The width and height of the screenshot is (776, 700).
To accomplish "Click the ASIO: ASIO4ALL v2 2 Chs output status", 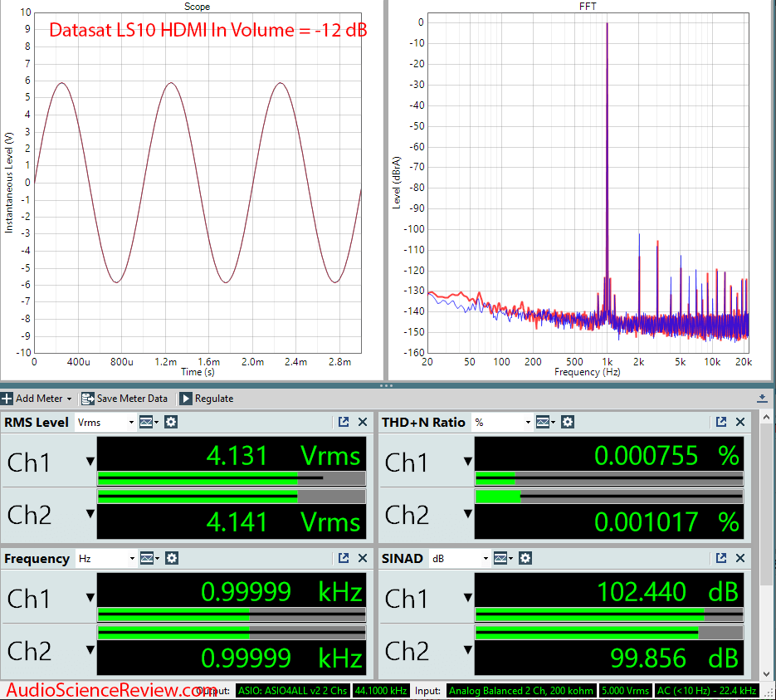I will [292, 691].
